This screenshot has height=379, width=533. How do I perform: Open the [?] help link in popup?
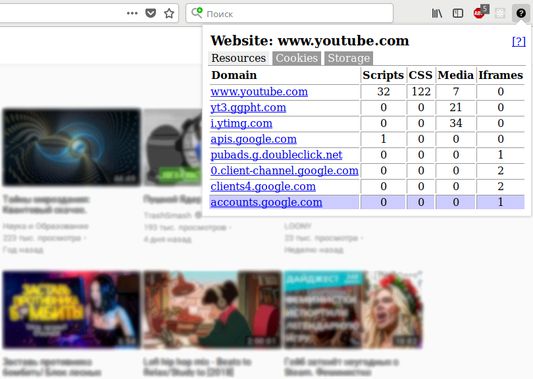point(519,41)
